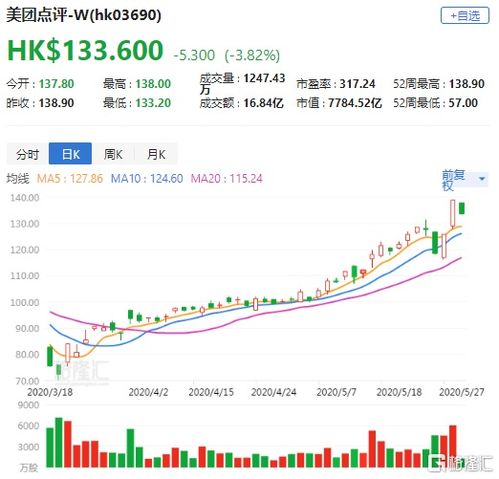Click the 2020/3/18 date axis label
This screenshot has width=499, height=479.
tap(50, 392)
